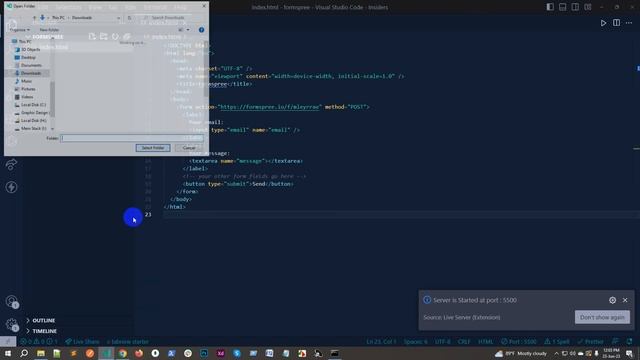Dismiss the Server is Started notification
The image size is (640, 360).
coord(625,300)
